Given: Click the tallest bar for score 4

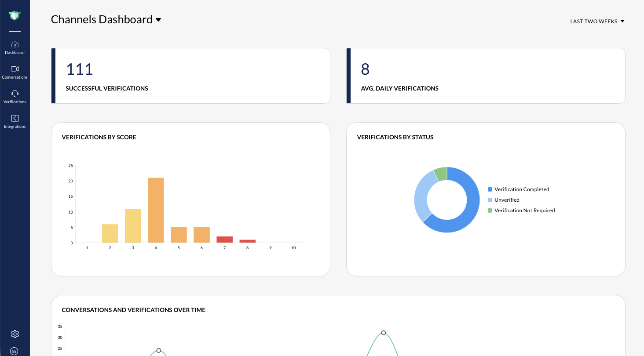Looking at the screenshot, I should click(x=156, y=210).
